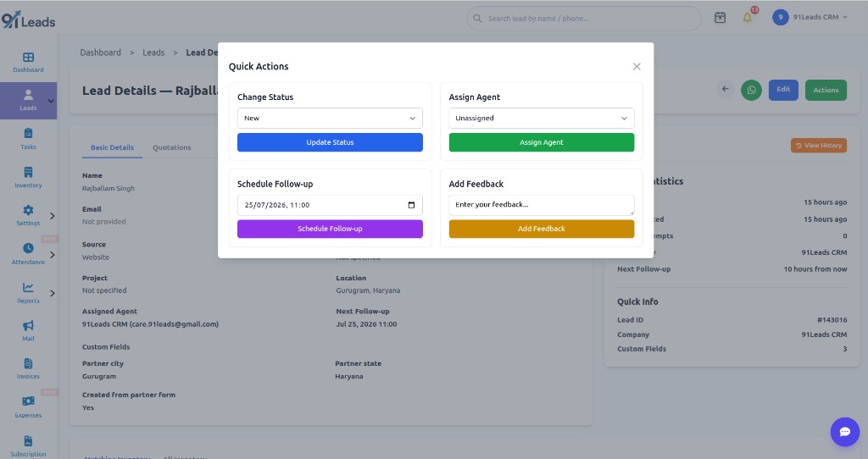Click the WhatsApp green icon
This screenshot has height=459, width=868.
[751, 90]
